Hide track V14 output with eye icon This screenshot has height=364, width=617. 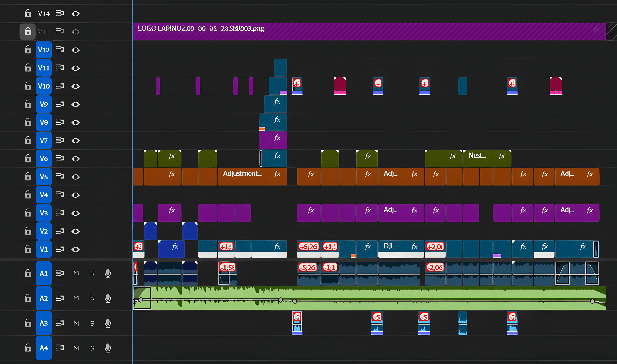[x=76, y=14]
